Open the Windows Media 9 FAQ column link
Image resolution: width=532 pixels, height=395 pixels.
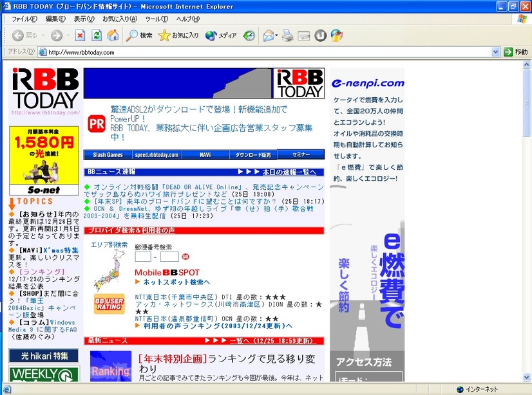(x=43, y=326)
